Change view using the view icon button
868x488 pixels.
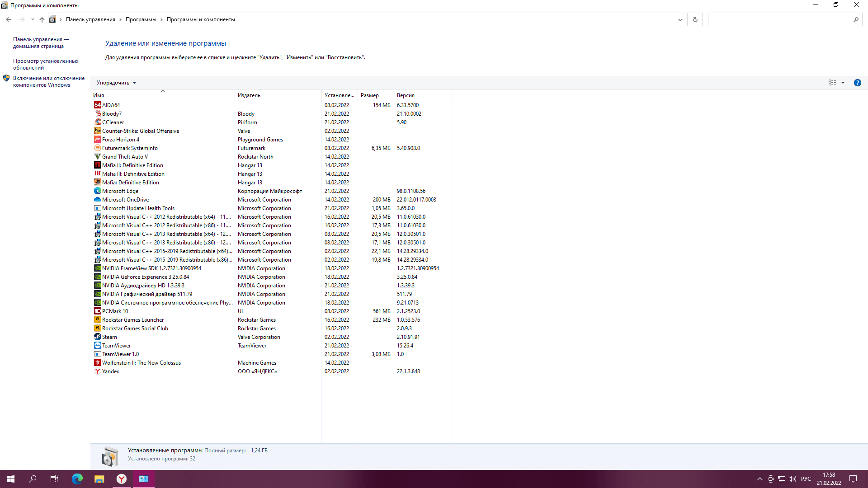pyautogui.click(x=832, y=83)
